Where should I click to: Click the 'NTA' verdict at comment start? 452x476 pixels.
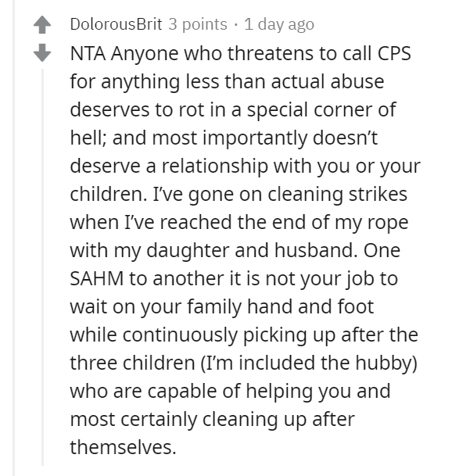pyautogui.click(x=88, y=53)
